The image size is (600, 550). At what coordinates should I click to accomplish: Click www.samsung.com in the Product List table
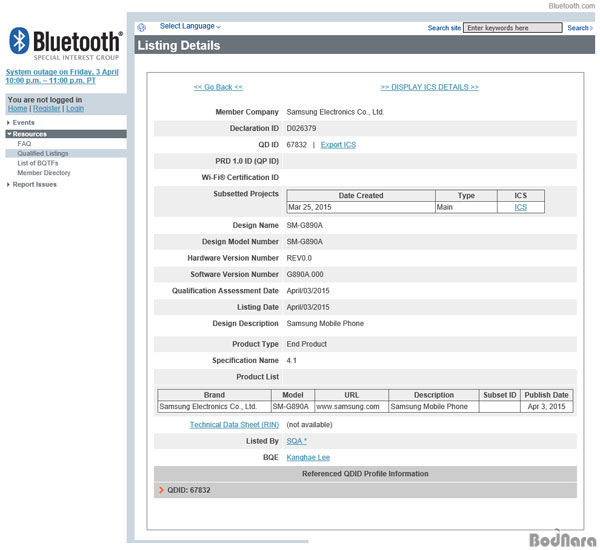(348, 406)
